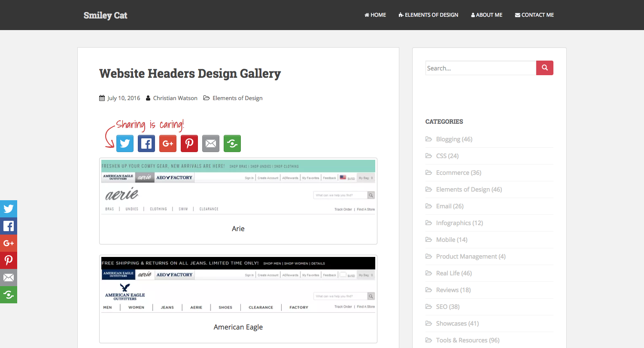Click the floating sidebar email icon
Viewport: 644px width, 348px height.
(9, 278)
